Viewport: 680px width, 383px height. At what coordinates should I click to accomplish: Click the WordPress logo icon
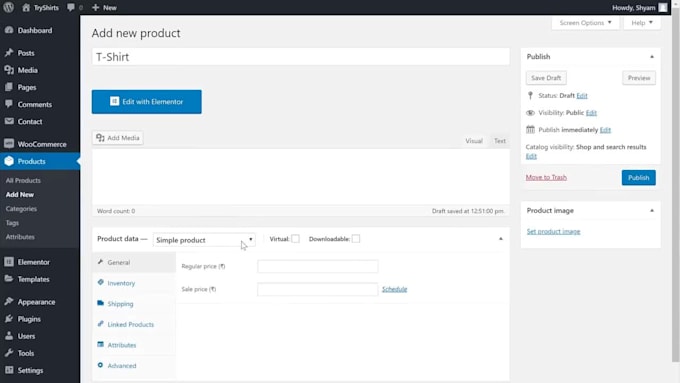[8, 7]
